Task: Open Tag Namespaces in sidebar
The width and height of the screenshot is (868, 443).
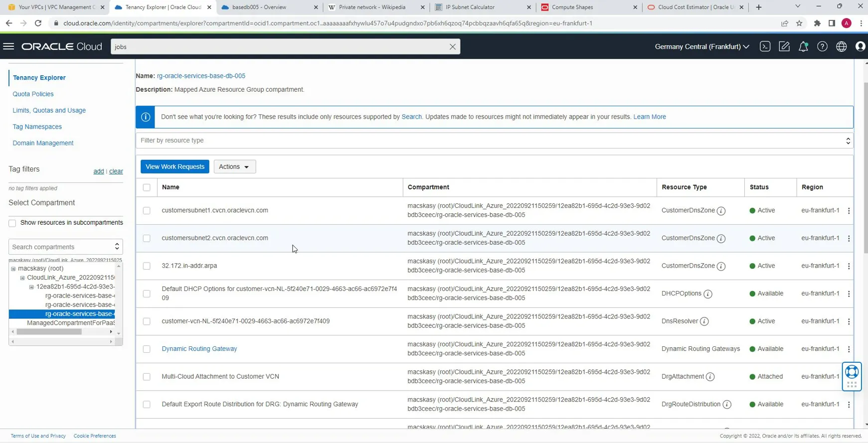Action: click(37, 127)
